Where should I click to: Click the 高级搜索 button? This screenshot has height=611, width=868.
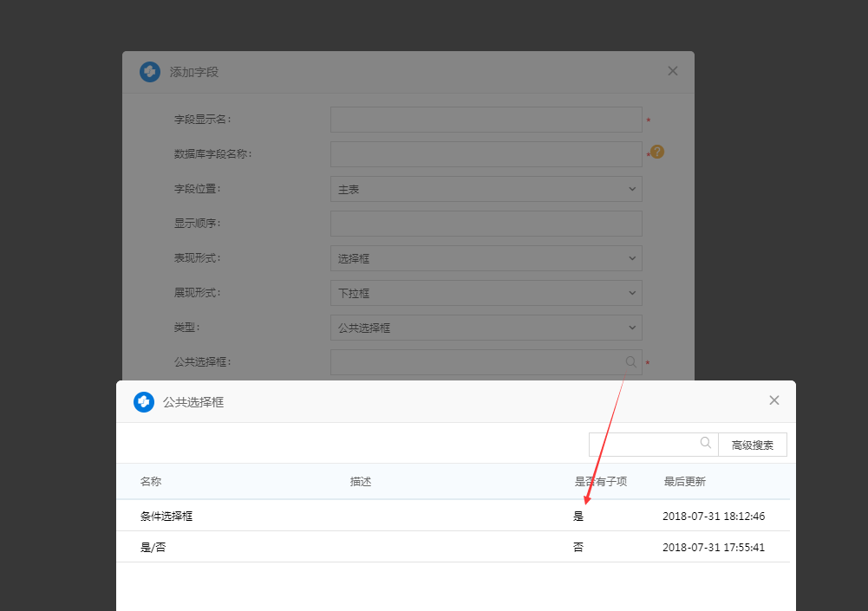click(x=752, y=445)
